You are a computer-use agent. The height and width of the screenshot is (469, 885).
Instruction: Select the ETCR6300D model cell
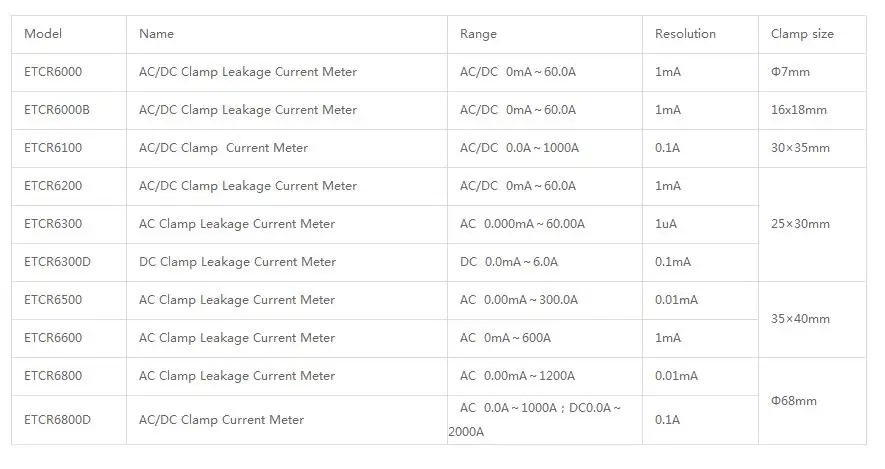click(69, 262)
